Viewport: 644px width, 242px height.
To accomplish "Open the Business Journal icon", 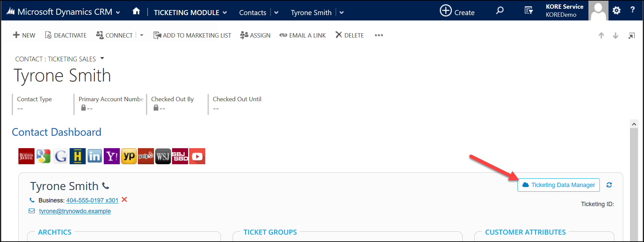I will (26, 156).
